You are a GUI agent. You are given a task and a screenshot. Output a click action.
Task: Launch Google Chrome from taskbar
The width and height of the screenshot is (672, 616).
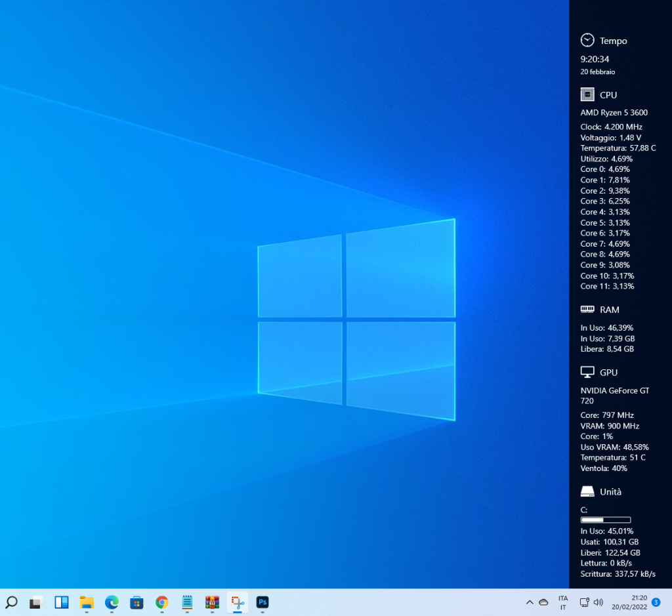coord(162,602)
